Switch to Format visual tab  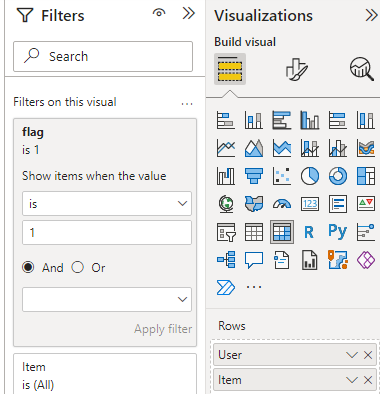click(296, 69)
